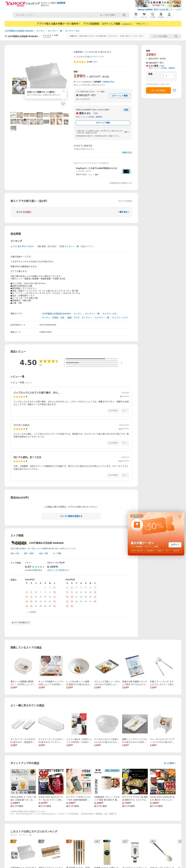Add item to favorites via heart under photo
The image size is (186, 868).
tap(63, 104)
